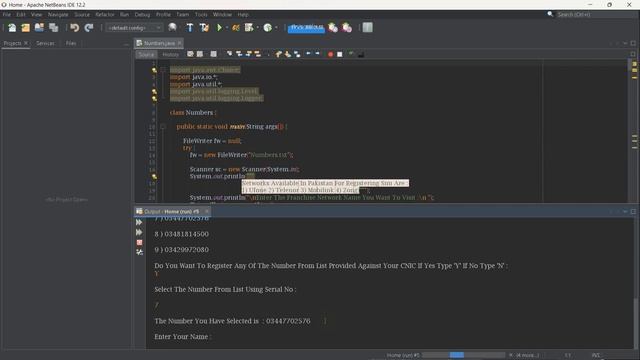Focus the Search (Ctrl+I) field
The height and width of the screenshot is (360, 640).
pyautogui.click(x=597, y=14)
